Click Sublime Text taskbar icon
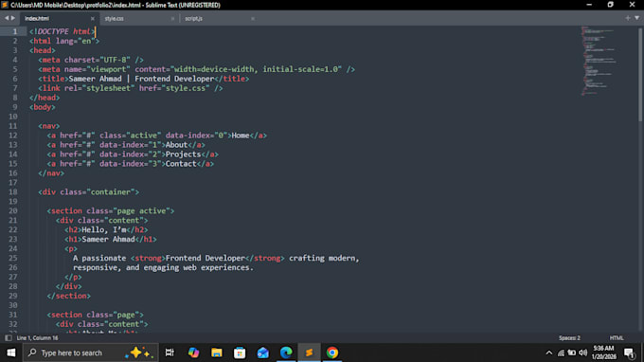The width and height of the screenshot is (644, 362). click(x=310, y=353)
